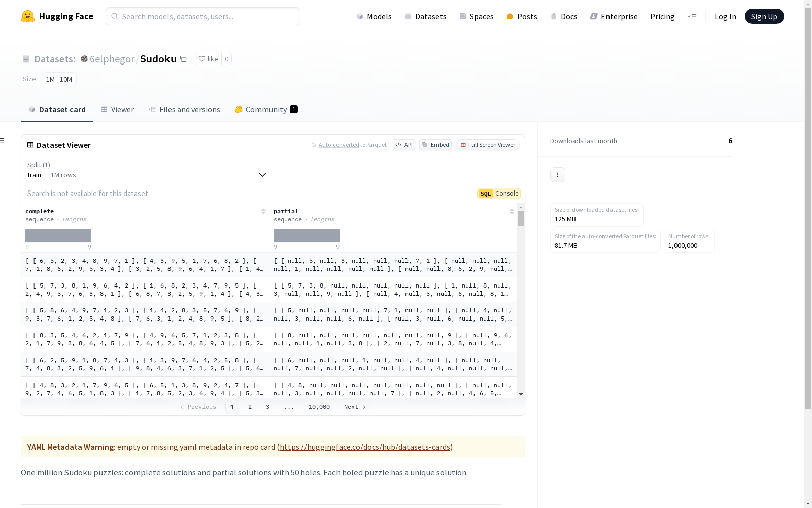Copy dataset name with the copy icon

pos(184,59)
